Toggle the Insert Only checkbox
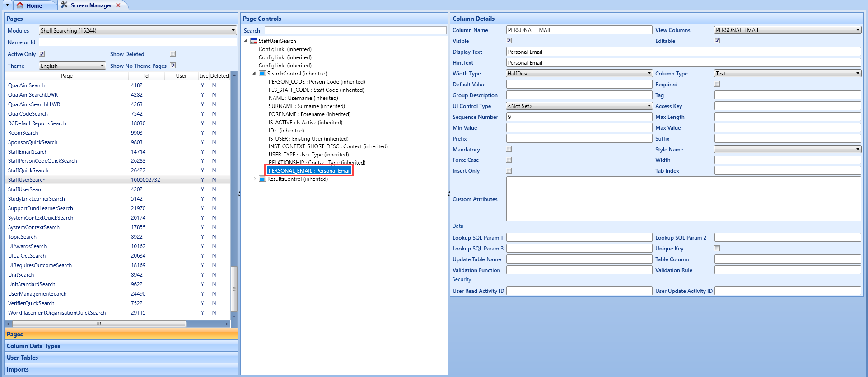The width and height of the screenshot is (868, 377). 509,171
